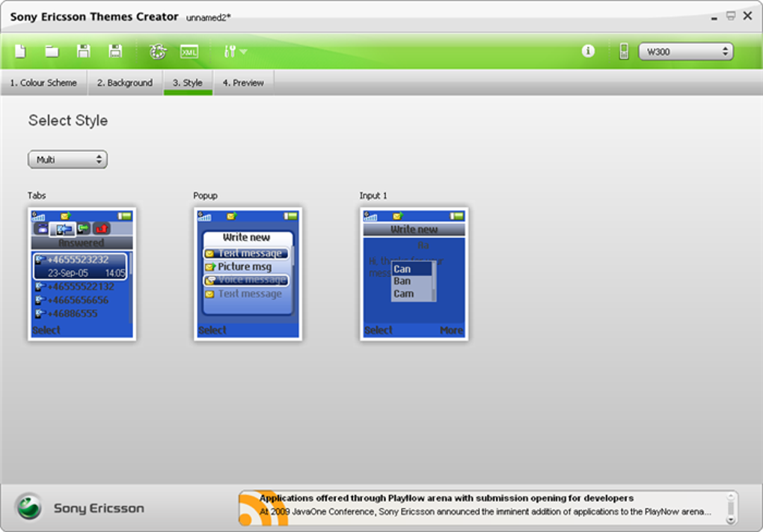This screenshot has height=532, width=763.
Task: Click the Save As floppy icon
Action: pos(115,51)
